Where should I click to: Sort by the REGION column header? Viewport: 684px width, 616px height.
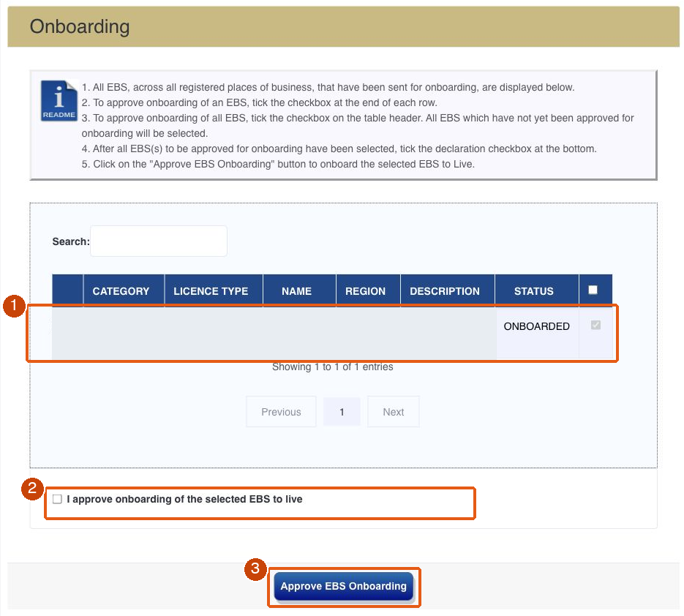[368, 291]
